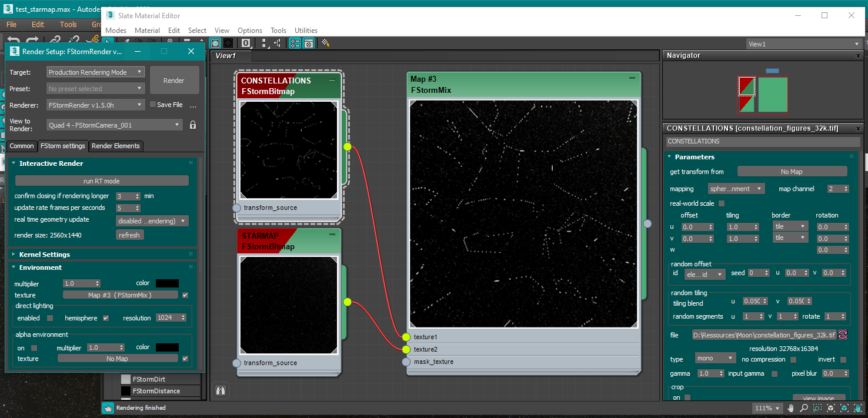This screenshot has width=868, height=418.
Task: Open the u border tile dropdown
Action: (790, 226)
